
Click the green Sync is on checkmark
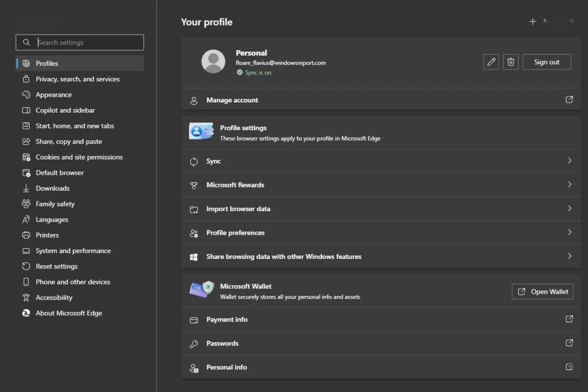240,72
